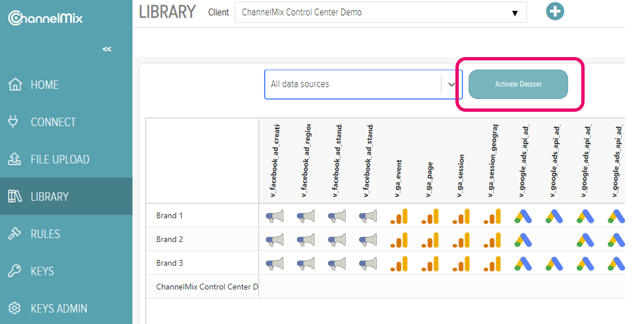Click Brand 1 v_ga_session_geograp analytics icon
The image size is (644, 324).
click(492, 216)
